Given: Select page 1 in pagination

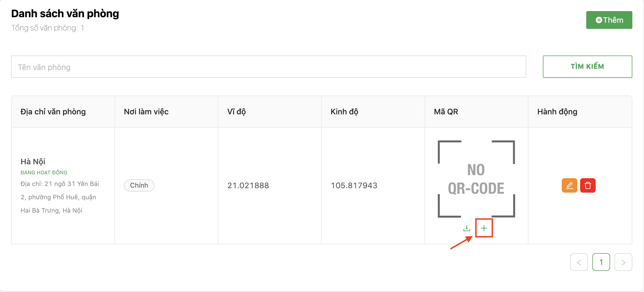Looking at the screenshot, I should pyautogui.click(x=601, y=262).
